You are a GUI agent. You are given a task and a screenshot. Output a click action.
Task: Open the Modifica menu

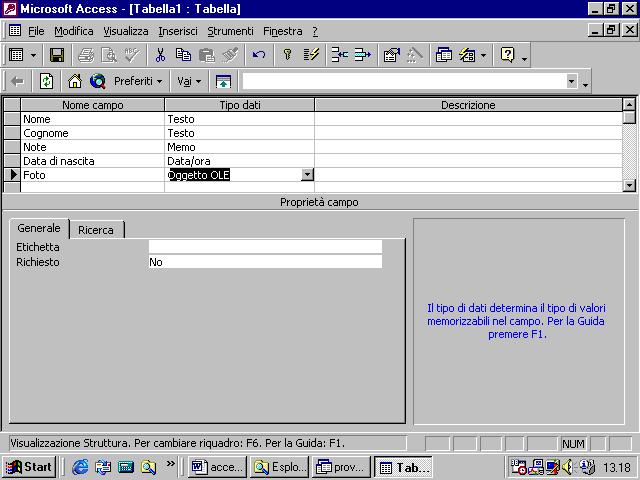coord(73,31)
